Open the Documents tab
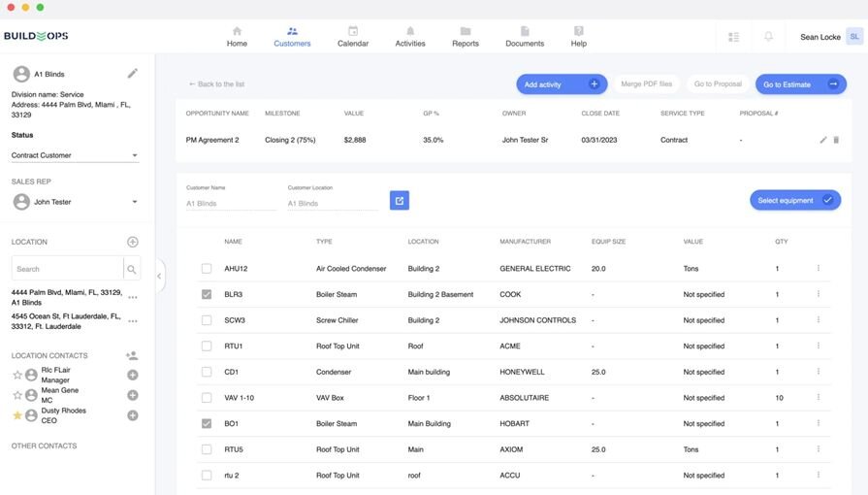The width and height of the screenshot is (868, 495). tap(525, 37)
